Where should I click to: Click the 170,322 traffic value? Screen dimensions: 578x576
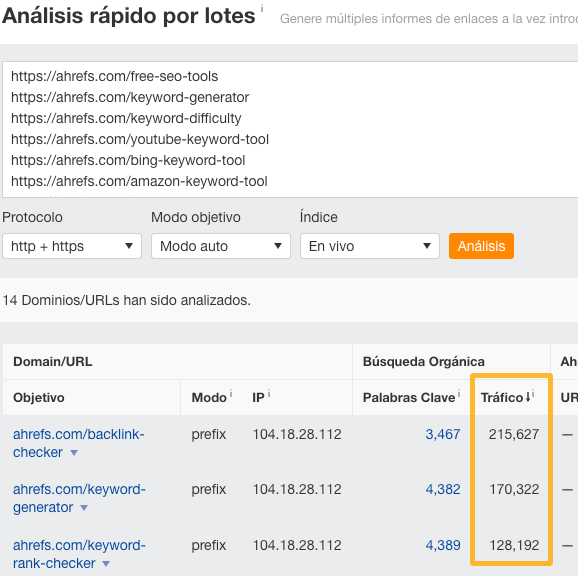point(514,489)
